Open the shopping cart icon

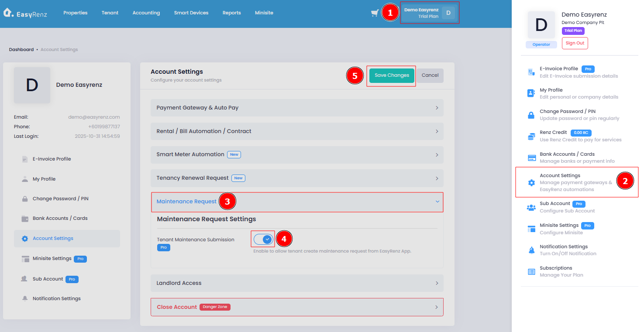coord(375,13)
